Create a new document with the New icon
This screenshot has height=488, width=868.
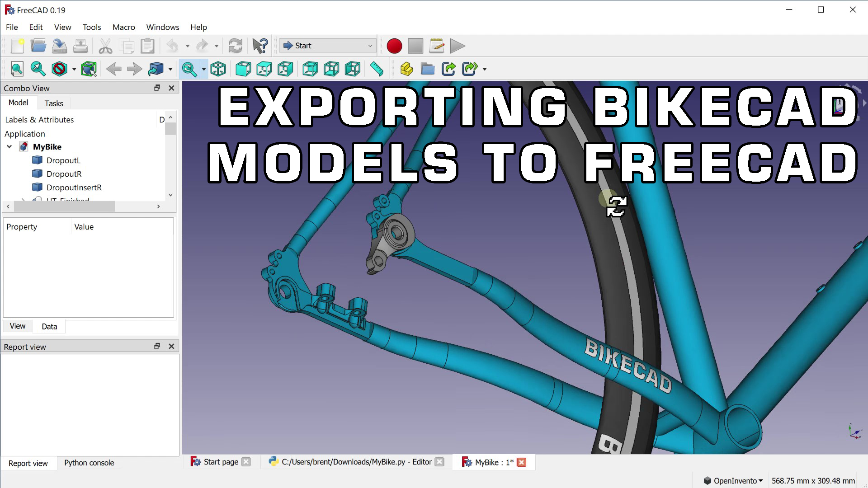click(x=17, y=46)
